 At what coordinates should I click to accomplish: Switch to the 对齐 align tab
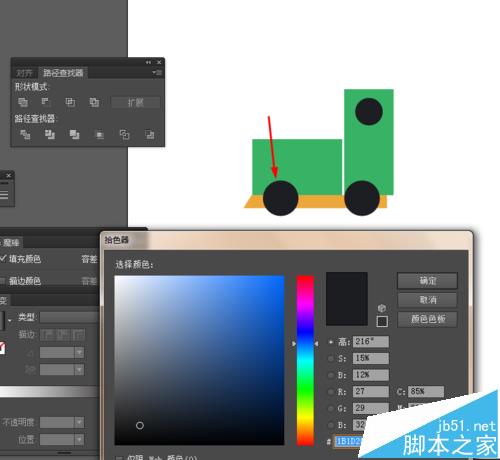point(25,73)
